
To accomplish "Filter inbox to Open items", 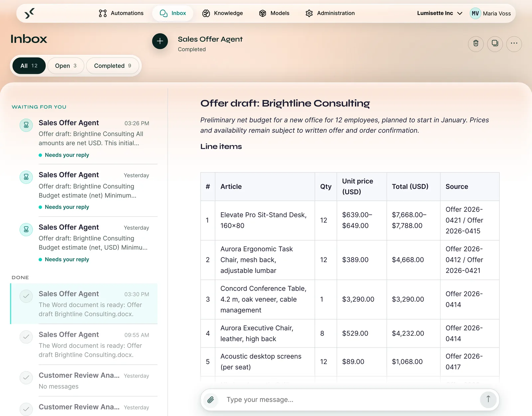I will pos(66,66).
